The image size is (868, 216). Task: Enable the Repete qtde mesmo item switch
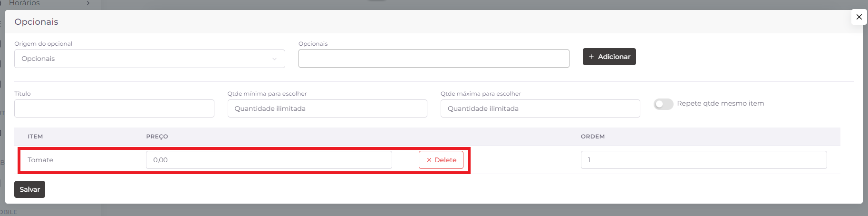[663, 104]
